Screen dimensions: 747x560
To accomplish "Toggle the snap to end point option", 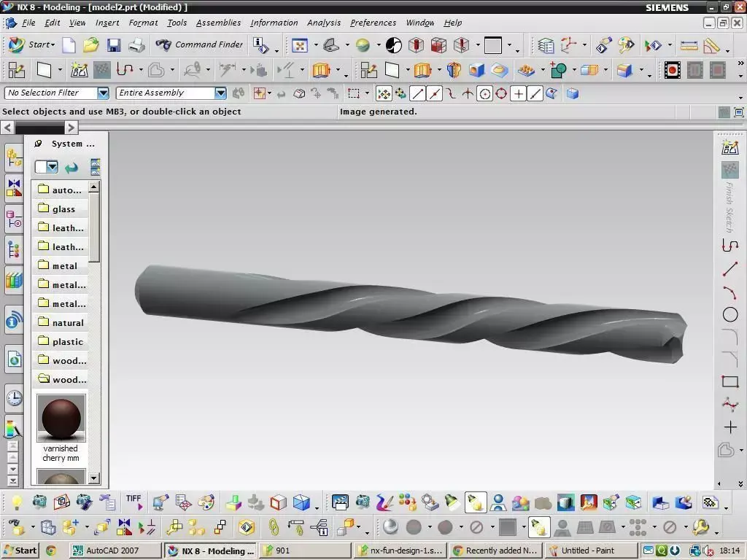I will coord(417,94).
